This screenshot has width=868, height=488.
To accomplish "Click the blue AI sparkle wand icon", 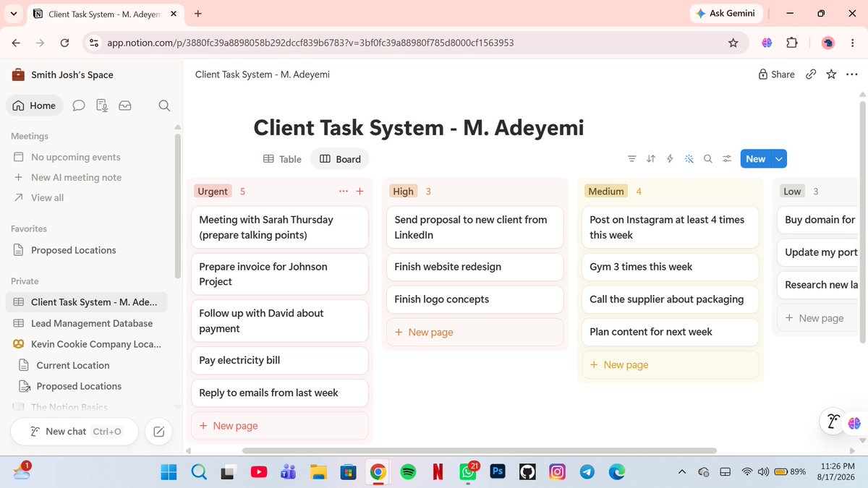I will (x=689, y=159).
